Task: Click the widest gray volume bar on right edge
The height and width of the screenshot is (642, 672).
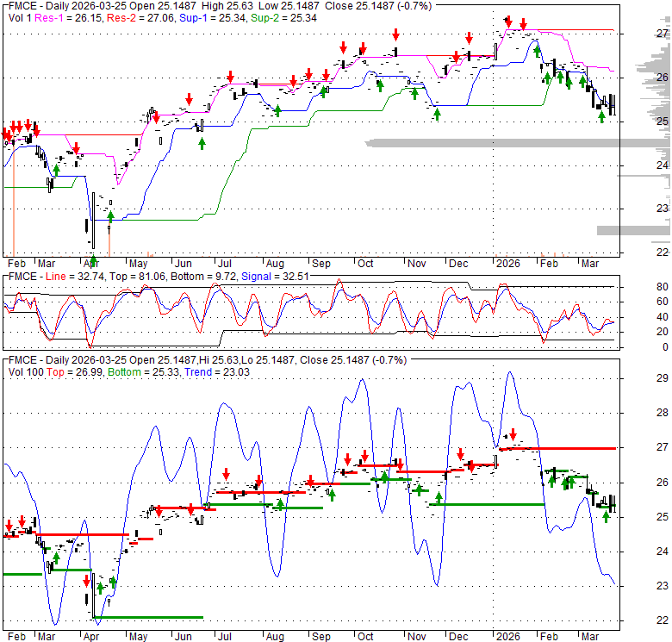Action: pyautogui.click(x=517, y=141)
